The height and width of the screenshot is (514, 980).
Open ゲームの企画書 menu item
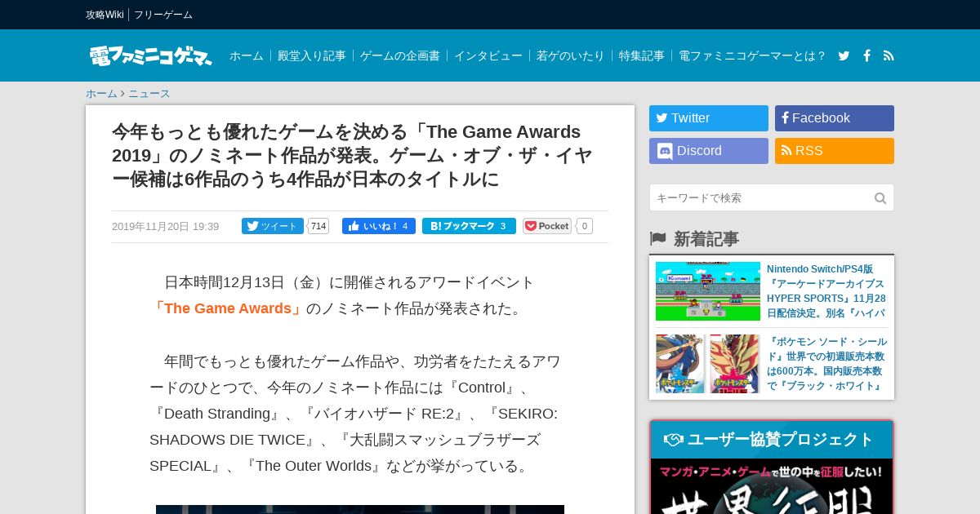pos(400,55)
